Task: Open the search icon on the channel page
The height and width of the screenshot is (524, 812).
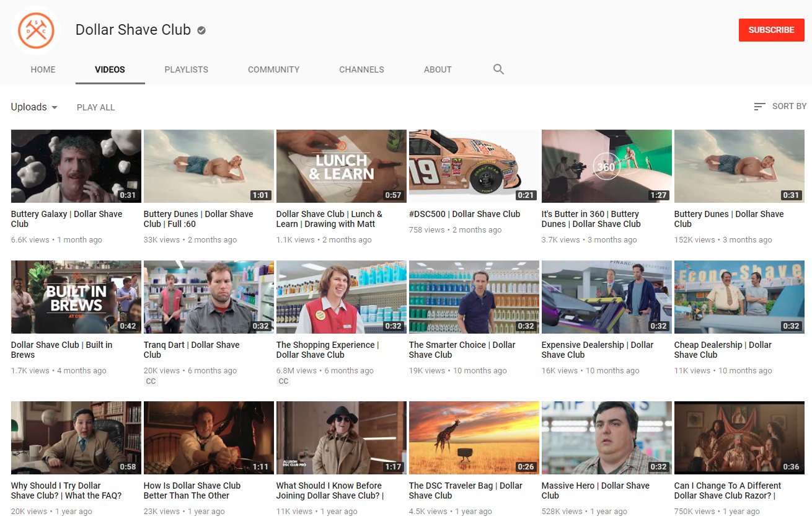Action: (x=498, y=69)
